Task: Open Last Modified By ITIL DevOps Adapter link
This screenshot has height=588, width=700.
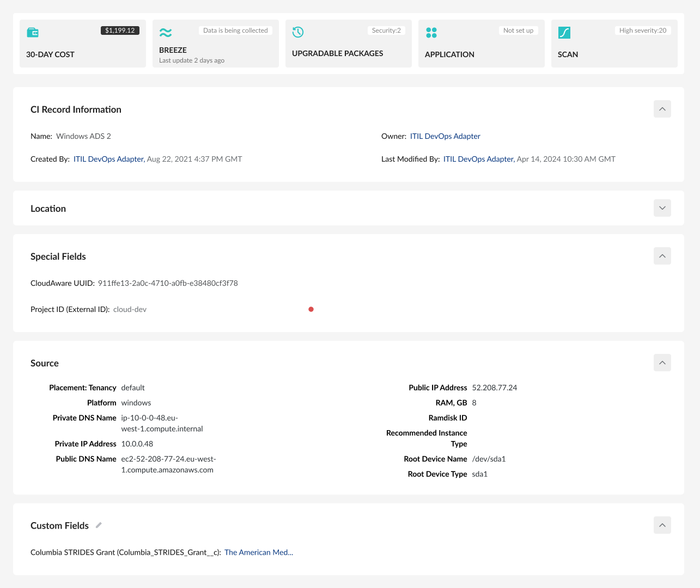Action: [478, 159]
